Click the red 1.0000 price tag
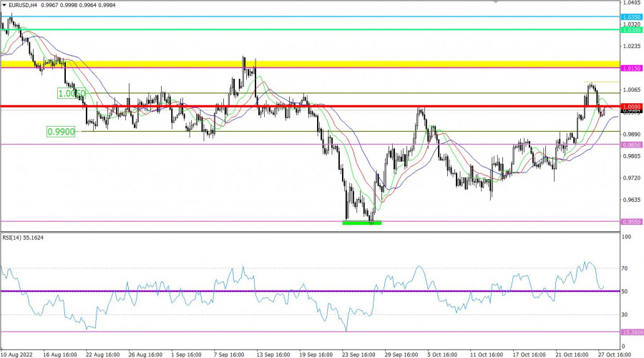Viewport: 644px width, 358px height. (x=631, y=107)
